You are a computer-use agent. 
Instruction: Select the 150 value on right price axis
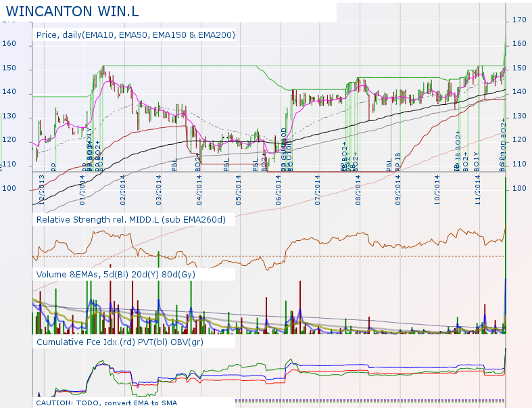519,68
